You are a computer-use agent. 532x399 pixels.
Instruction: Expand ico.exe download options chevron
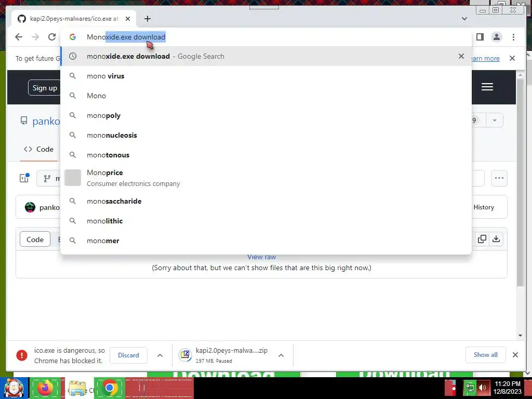(160, 355)
